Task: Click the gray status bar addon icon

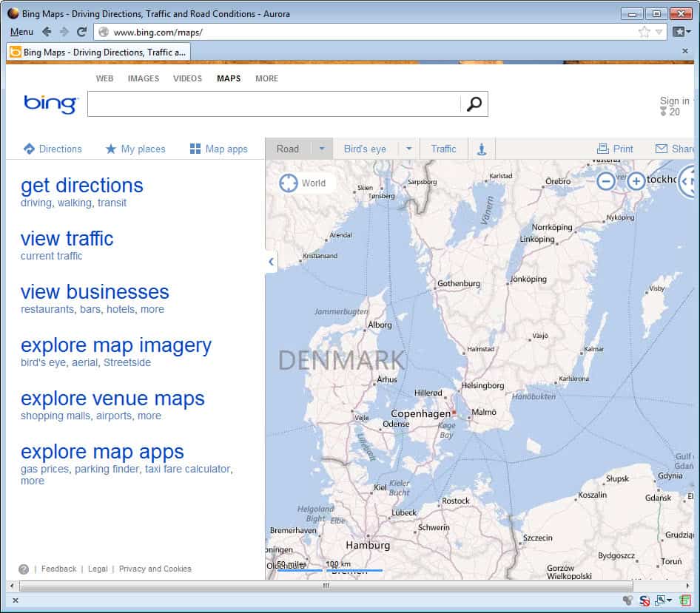Action: (x=627, y=601)
